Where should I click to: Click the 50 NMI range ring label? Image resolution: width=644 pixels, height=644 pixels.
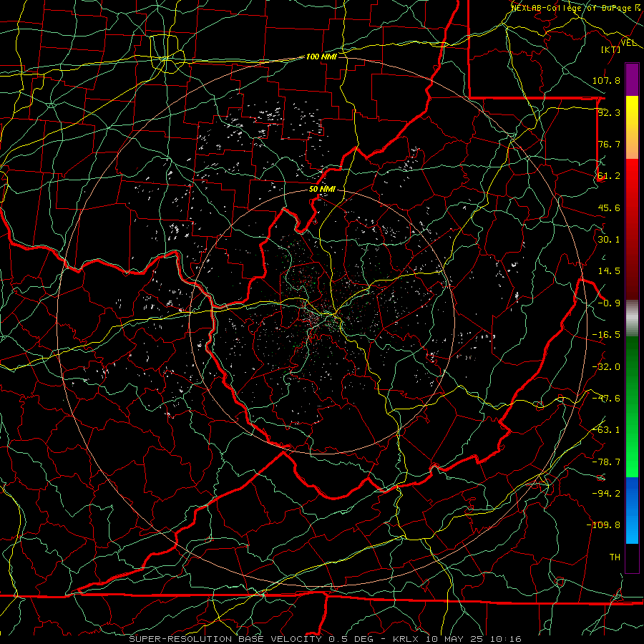322,190
